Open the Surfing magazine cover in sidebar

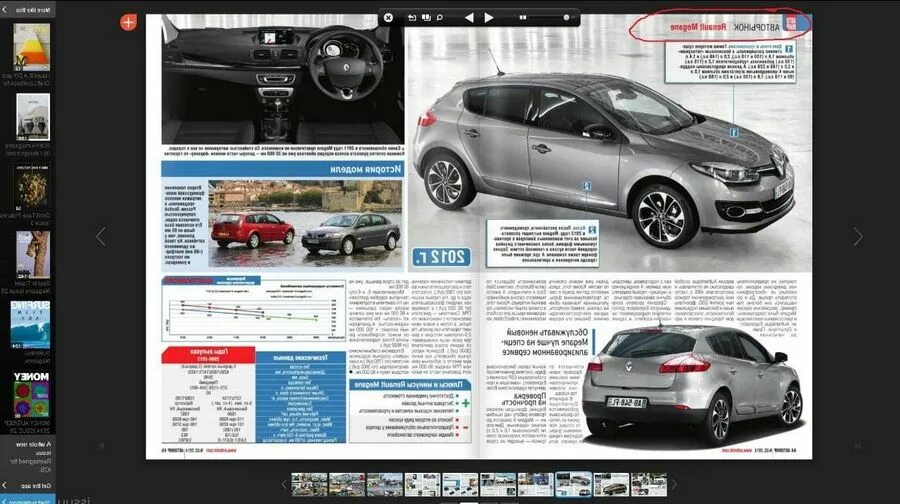(x=30, y=324)
